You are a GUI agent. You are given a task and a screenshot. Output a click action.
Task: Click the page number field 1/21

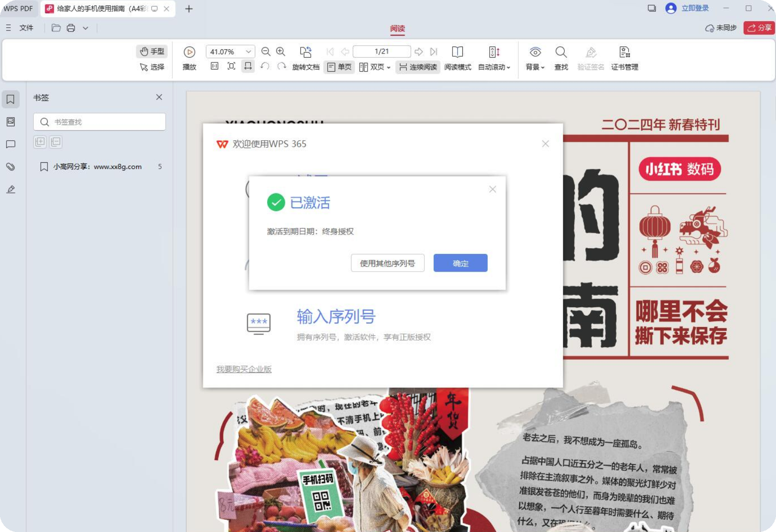point(382,52)
